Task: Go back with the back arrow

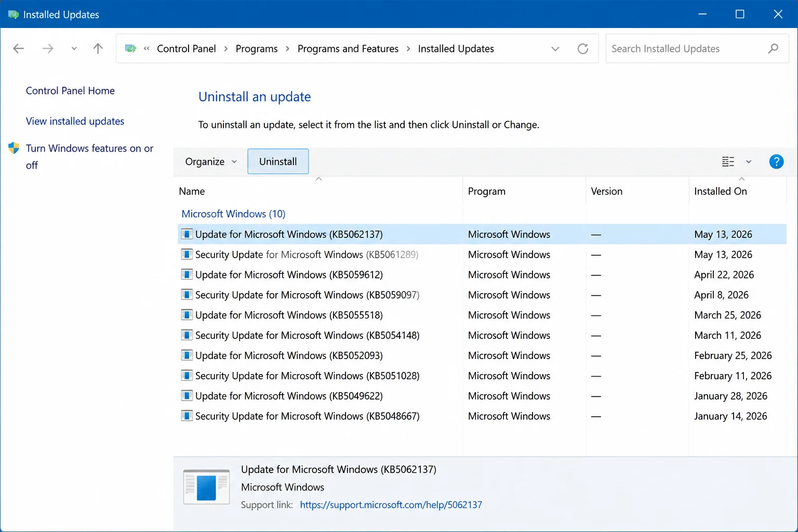Action: 19,48
